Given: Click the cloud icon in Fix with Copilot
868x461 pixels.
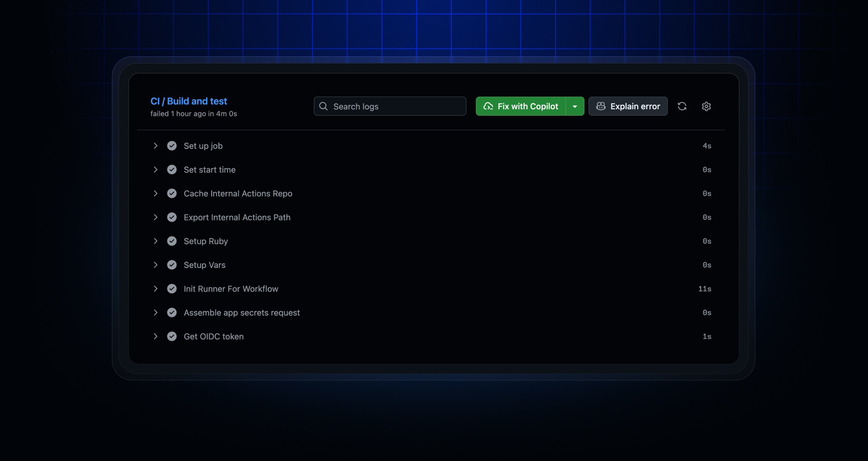Looking at the screenshot, I should [488, 106].
